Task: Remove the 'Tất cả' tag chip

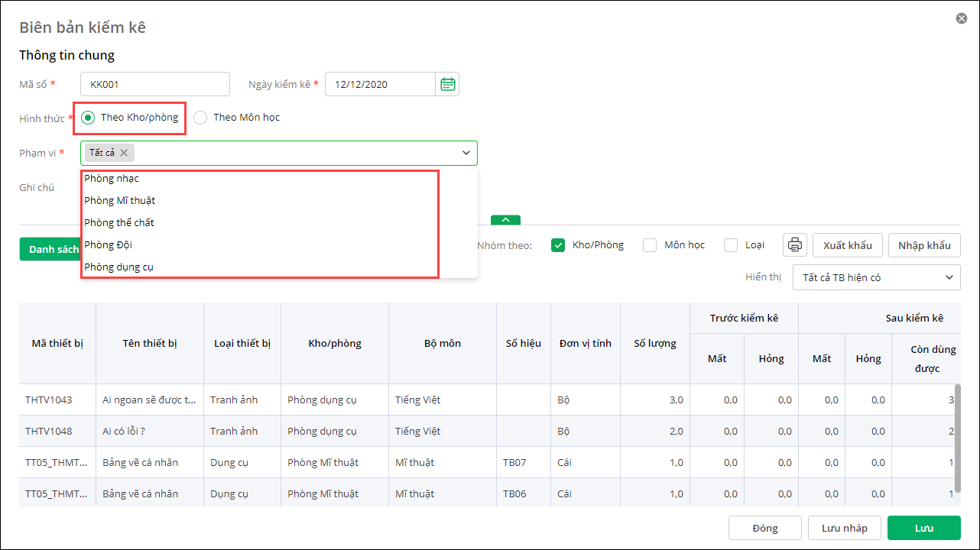Action: 124,153
